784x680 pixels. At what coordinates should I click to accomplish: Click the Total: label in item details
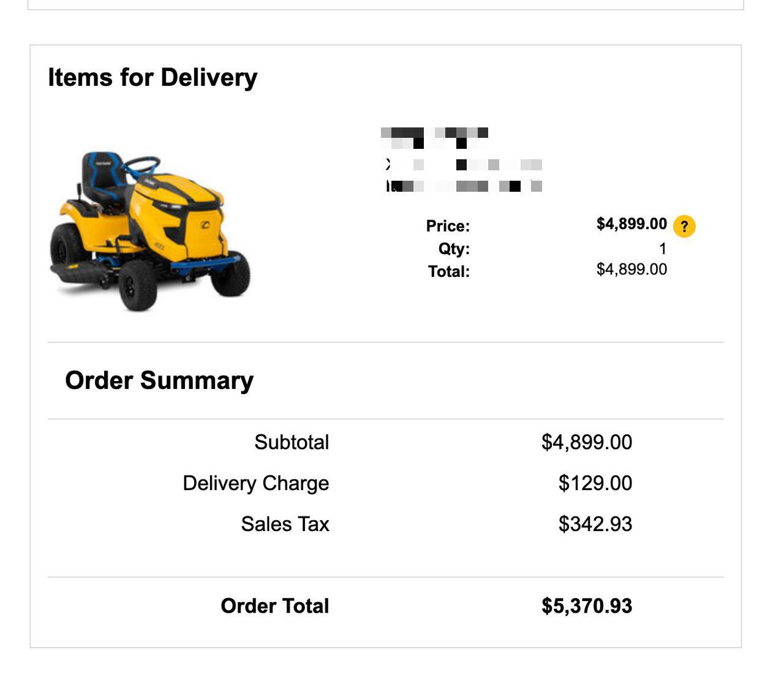point(448,271)
